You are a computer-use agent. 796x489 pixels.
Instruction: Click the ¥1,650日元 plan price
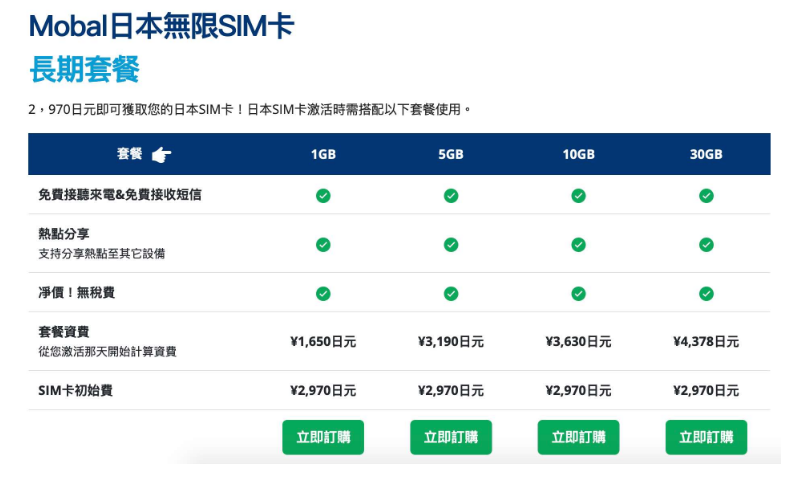coord(323,342)
